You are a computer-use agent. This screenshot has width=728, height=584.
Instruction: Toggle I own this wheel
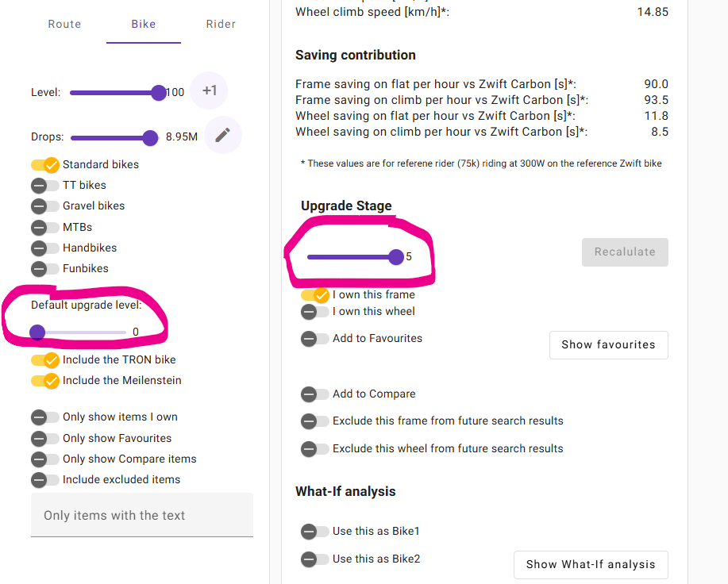point(315,312)
